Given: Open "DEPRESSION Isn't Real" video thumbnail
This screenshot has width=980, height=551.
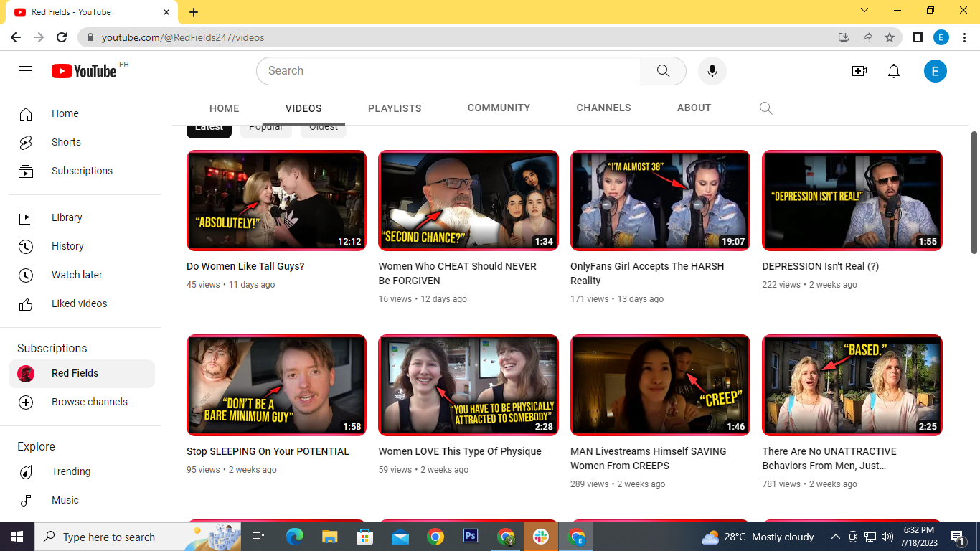Looking at the screenshot, I should pos(852,200).
